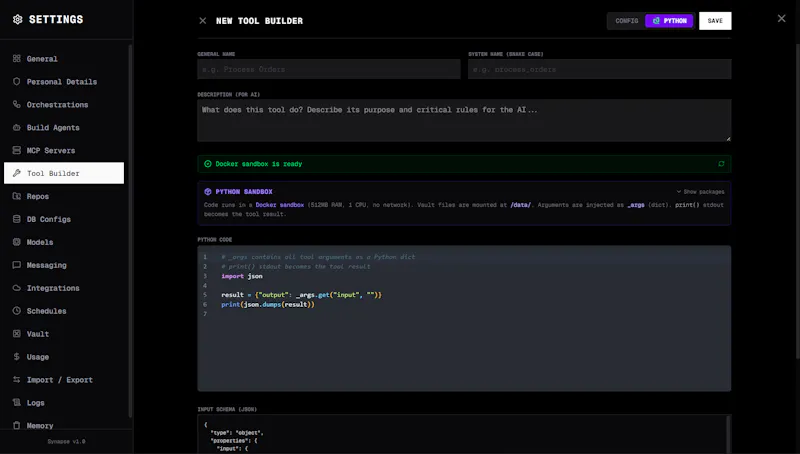Click the textarea resize handle corner
Viewport: 800px width, 454px height.
728,138
